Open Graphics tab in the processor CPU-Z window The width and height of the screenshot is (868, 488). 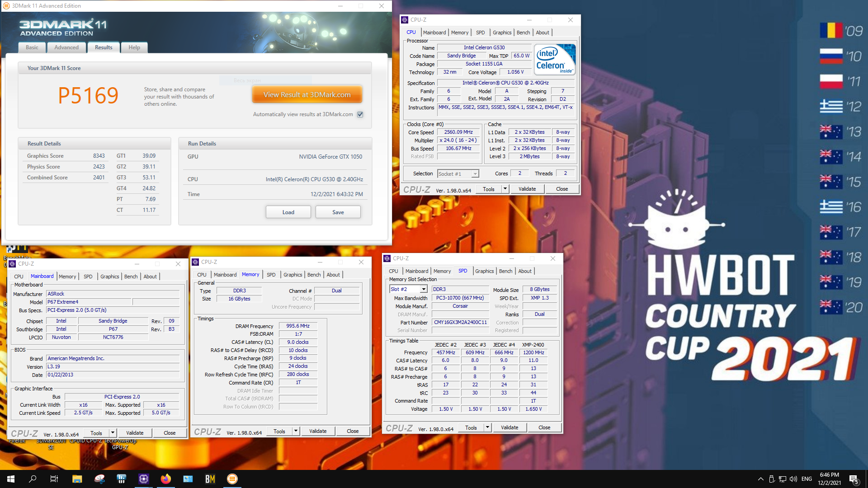coord(502,33)
